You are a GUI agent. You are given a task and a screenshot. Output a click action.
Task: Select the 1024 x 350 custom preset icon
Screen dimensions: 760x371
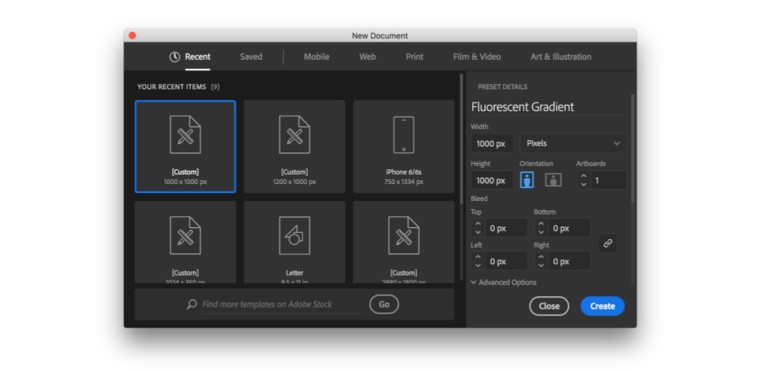click(x=185, y=236)
